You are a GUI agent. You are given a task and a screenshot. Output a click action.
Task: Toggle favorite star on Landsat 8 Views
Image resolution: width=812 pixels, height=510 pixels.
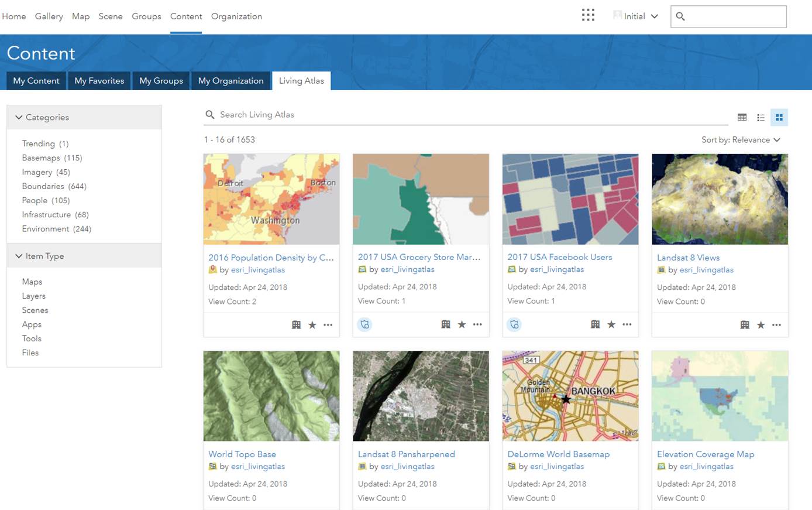coord(761,325)
